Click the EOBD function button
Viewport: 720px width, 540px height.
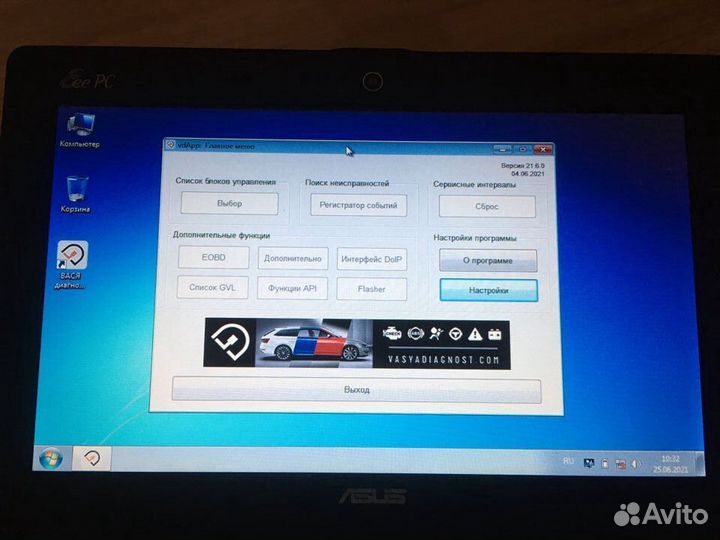coord(213,258)
